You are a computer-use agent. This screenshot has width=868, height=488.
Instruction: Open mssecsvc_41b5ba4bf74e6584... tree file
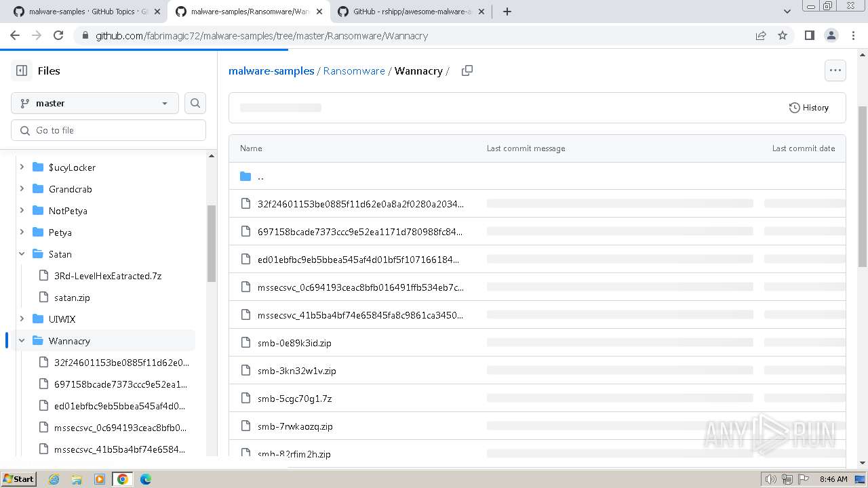[x=120, y=449]
